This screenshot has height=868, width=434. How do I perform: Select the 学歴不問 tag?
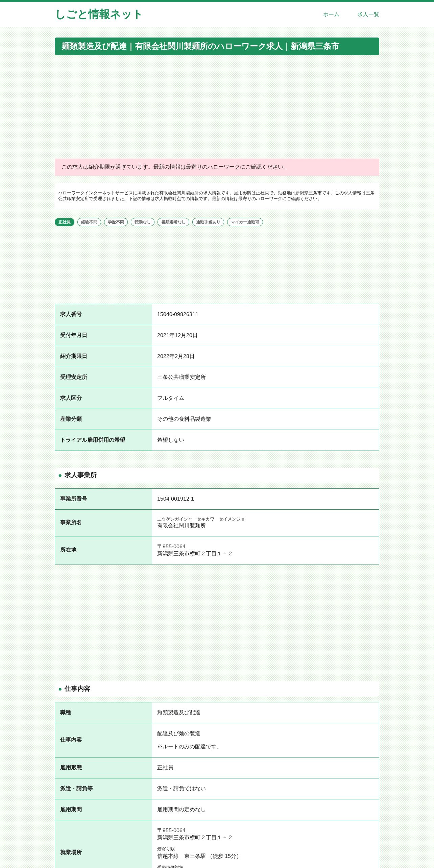[x=116, y=222]
